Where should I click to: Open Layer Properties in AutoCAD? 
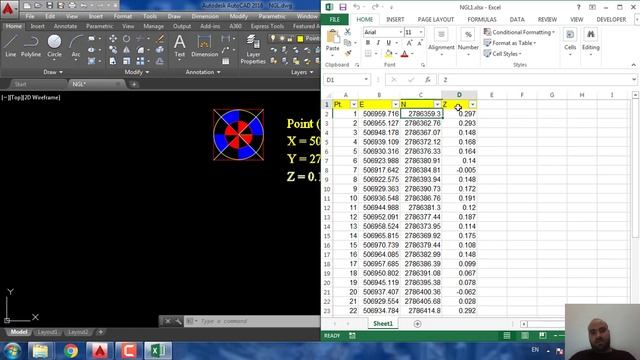tap(253, 49)
